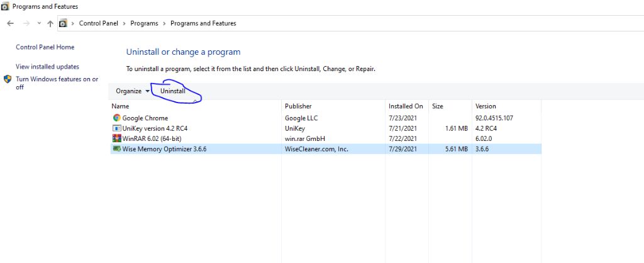Open Control Panel Home link
Image resolution: width=644 pixels, height=263 pixels.
[45, 47]
